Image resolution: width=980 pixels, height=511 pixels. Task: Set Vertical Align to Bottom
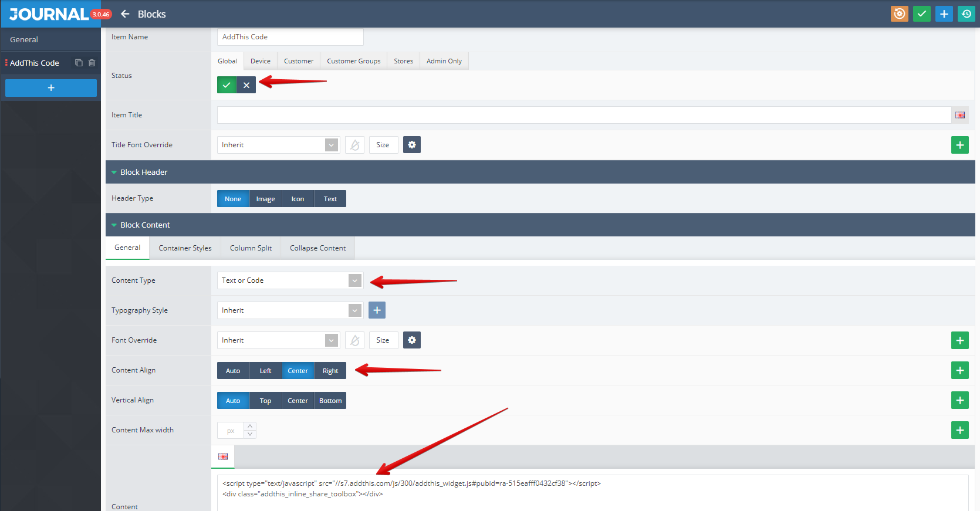[330, 401]
